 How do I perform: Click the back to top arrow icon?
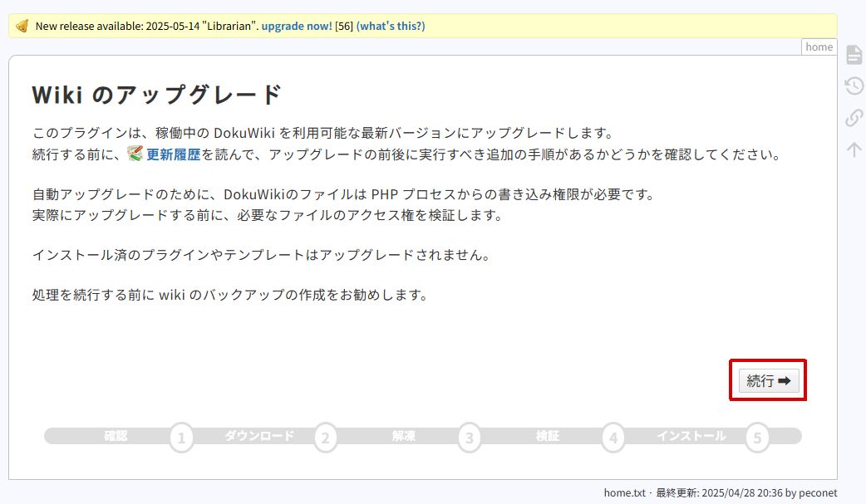click(x=854, y=149)
